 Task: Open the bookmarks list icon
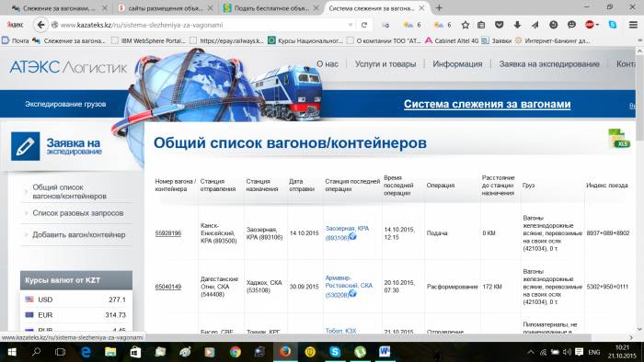[x=481, y=25]
